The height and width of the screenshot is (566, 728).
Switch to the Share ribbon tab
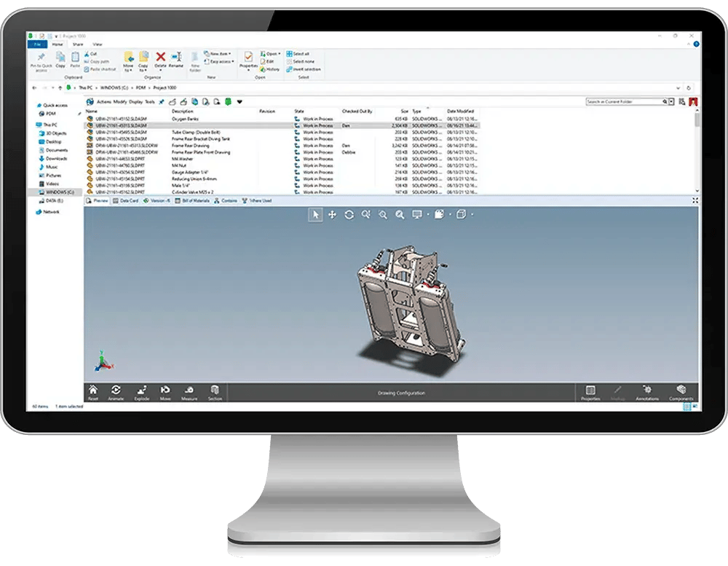pos(78,44)
